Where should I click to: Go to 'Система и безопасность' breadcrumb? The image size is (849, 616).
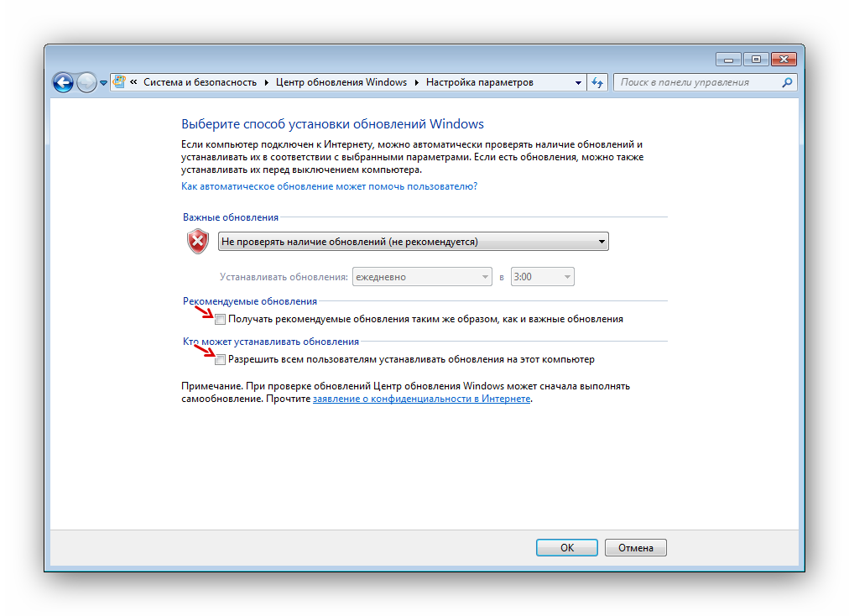click(200, 82)
